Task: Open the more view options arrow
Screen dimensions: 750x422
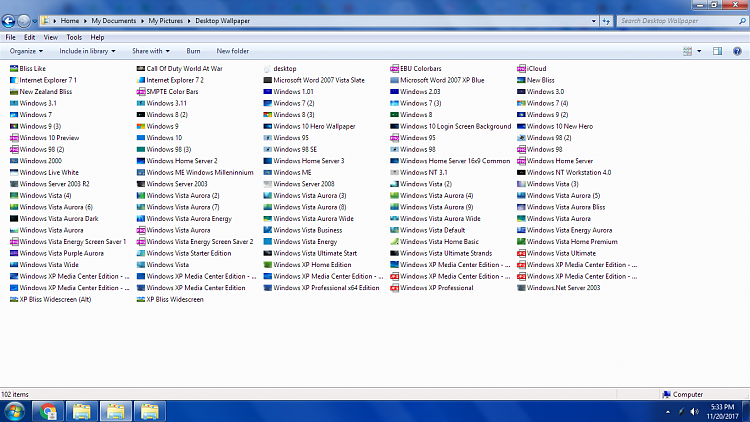Action: point(699,51)
